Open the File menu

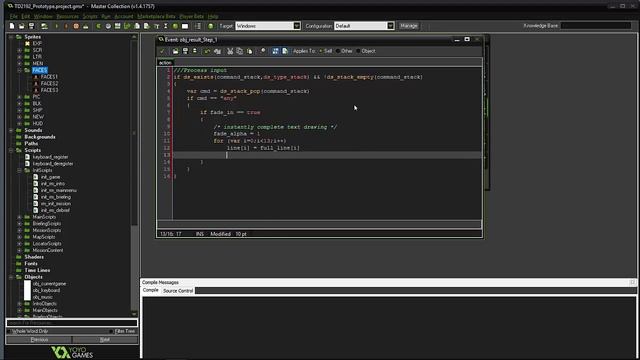13,16
